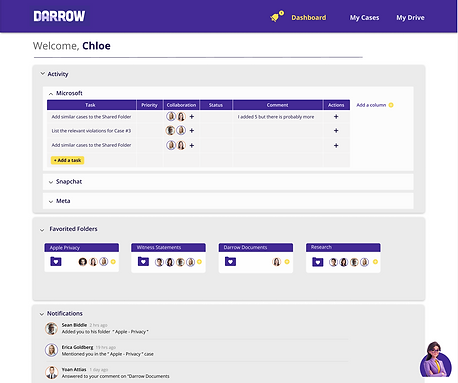Collapse the Activity section
458x383 pixels.
[x=42, y=74]
